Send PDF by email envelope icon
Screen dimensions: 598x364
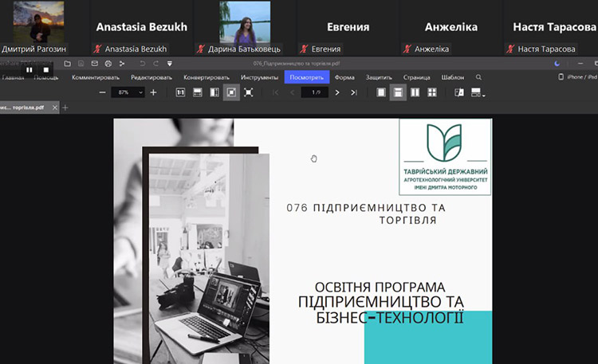95,64
